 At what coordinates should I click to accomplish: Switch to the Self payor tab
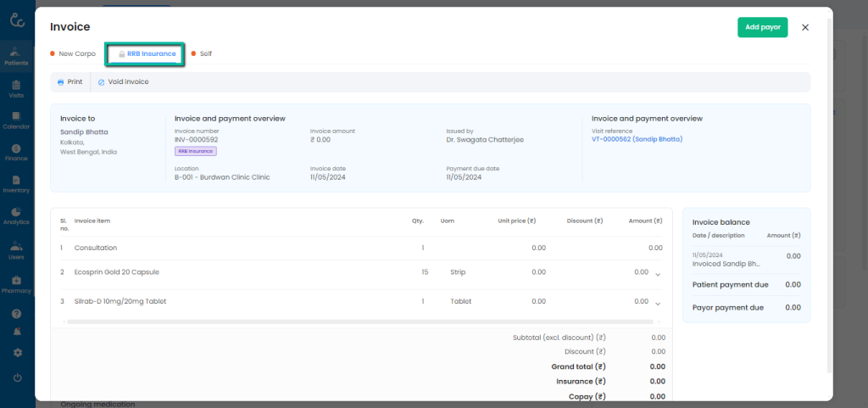tap(205, 53)
